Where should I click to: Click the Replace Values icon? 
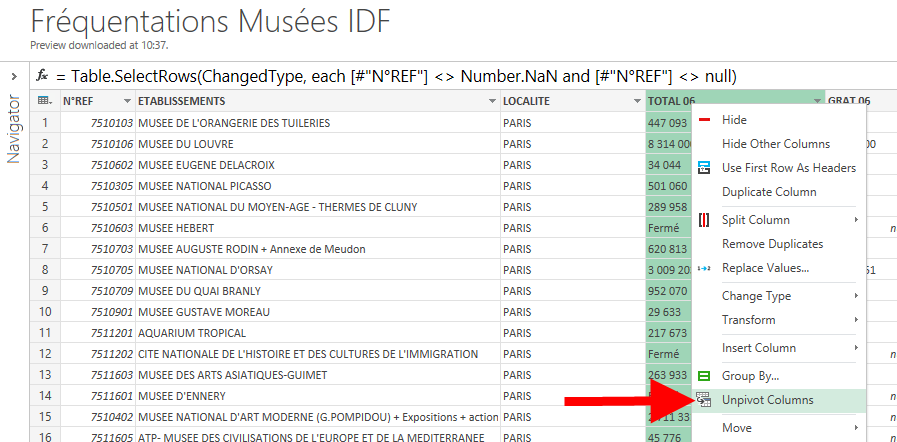(704, 268)
